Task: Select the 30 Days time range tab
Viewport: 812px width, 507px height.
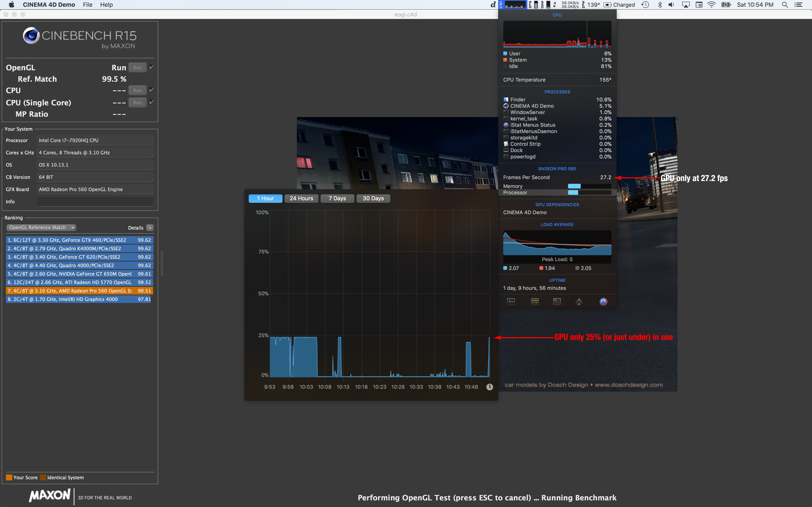Action: pyautogui.click(x=373, y=198)
